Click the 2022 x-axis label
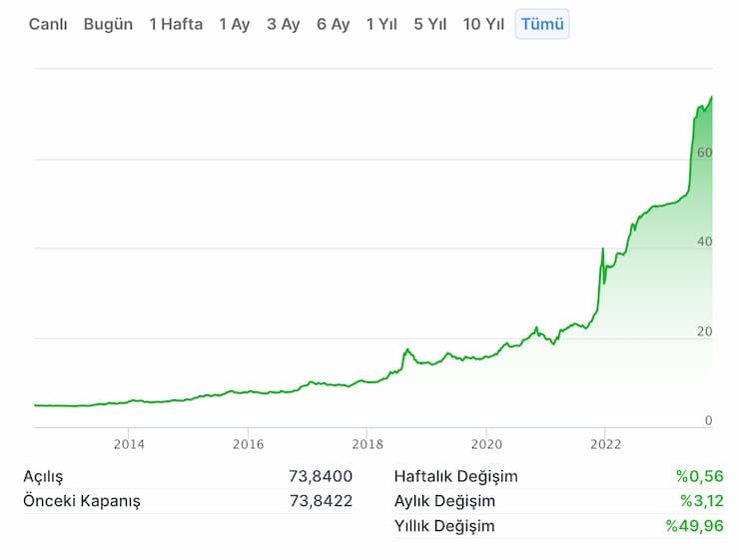 [x=606, y=444]
